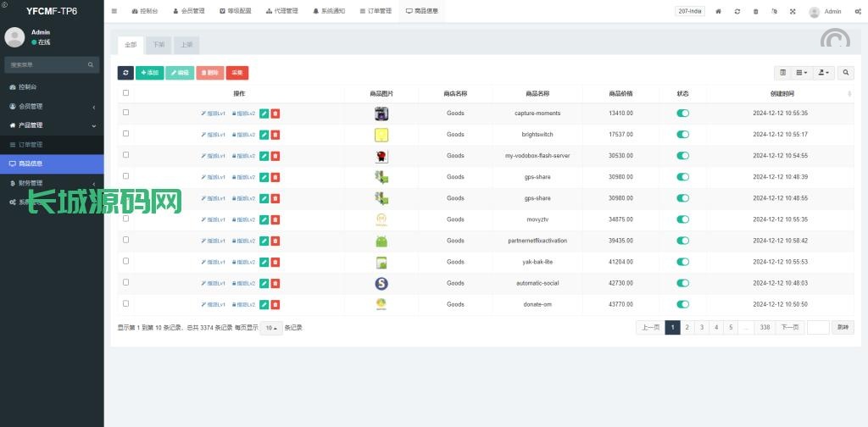
Task: Collapse sidebar with the hamburger menu icon
Action: pos(114,12)
